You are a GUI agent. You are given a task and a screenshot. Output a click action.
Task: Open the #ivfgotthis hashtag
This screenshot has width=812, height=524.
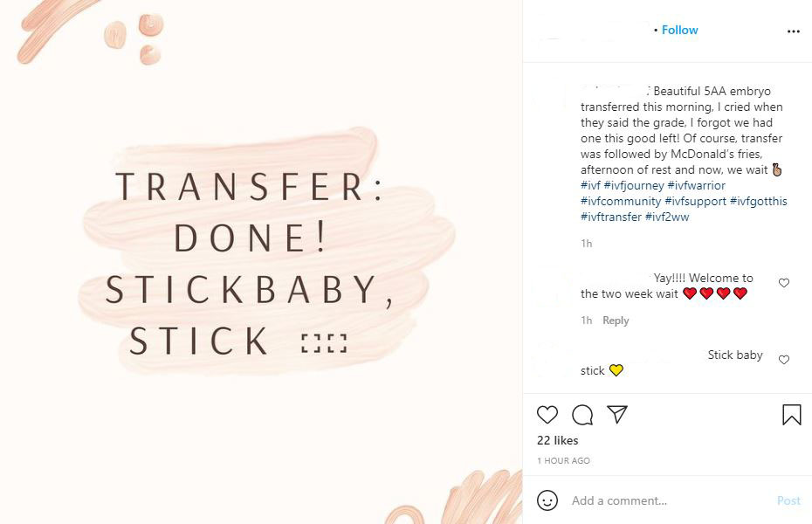pyautogui.click(x=759, y=201)
